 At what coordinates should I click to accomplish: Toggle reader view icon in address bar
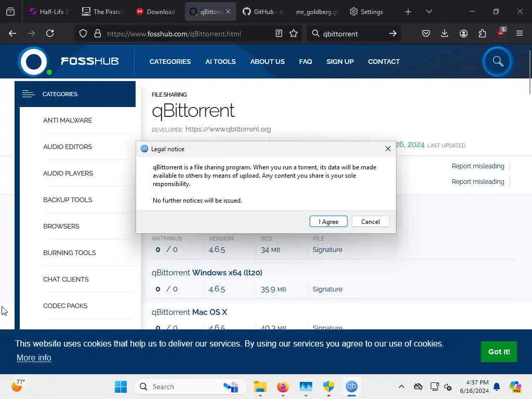tap(279, 34)
